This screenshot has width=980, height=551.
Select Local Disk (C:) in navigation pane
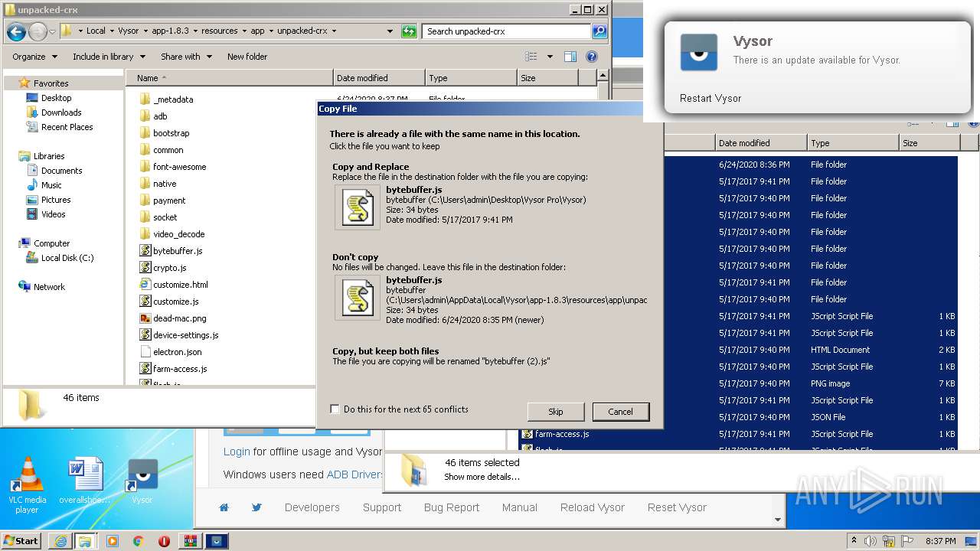67,258
